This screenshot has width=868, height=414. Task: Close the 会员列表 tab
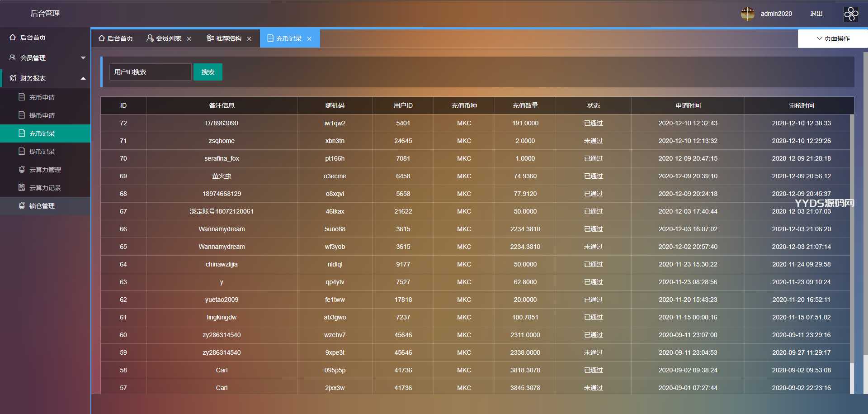click(189, 39)
